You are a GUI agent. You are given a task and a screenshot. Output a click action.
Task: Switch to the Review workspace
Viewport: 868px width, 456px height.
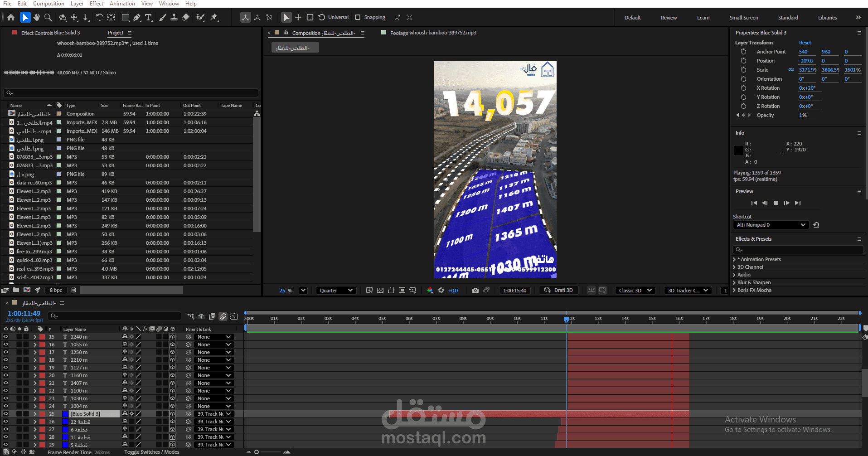(669, 18)
